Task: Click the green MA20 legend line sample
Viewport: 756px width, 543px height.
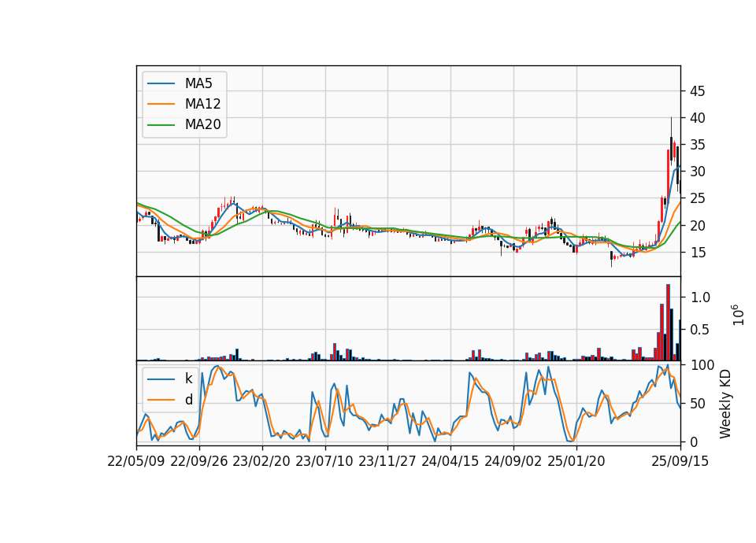Action: (161, 125)
